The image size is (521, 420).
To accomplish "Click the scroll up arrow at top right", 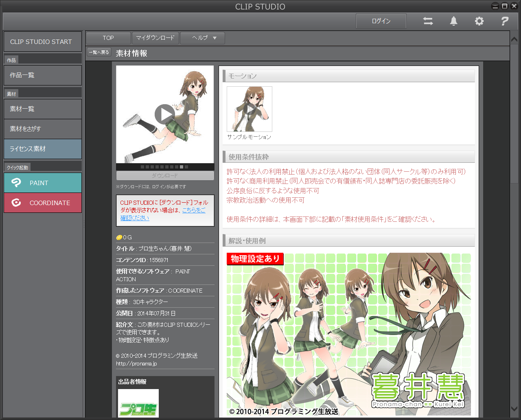I will (514, 39).
